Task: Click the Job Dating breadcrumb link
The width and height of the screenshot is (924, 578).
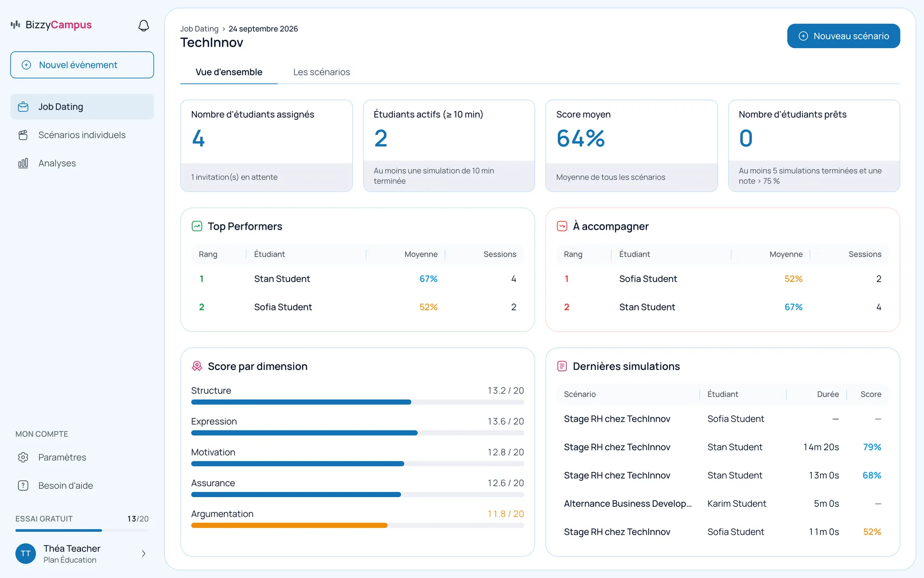Action: (199, 29)
